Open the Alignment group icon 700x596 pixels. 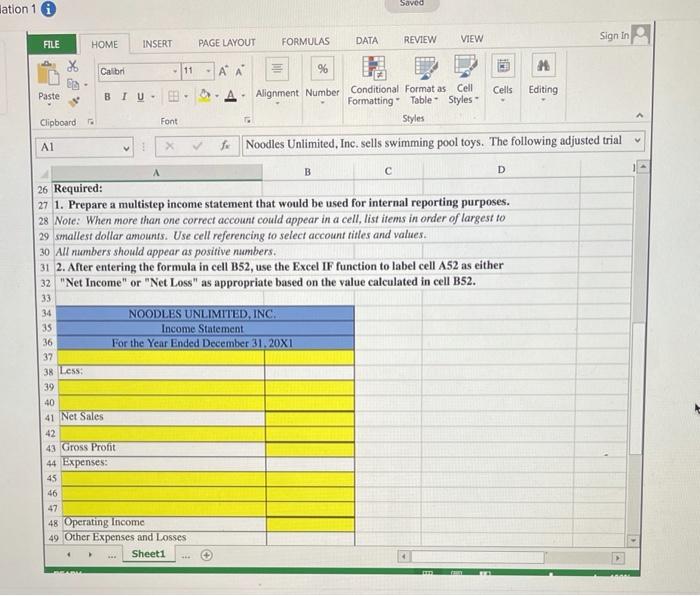tap(277, 68)
